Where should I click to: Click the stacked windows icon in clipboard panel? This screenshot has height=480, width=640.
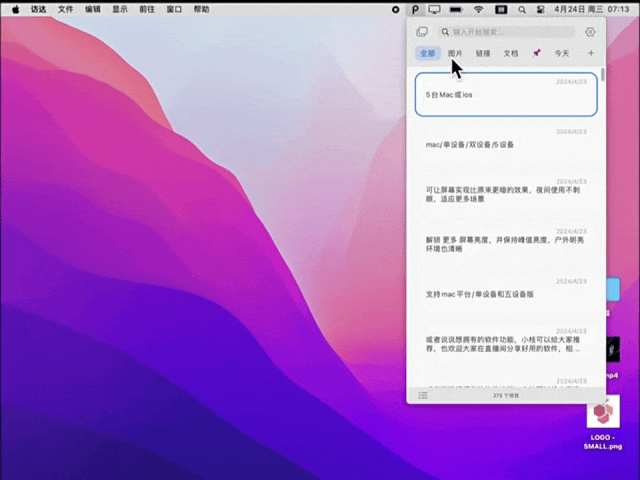point(422,32)
